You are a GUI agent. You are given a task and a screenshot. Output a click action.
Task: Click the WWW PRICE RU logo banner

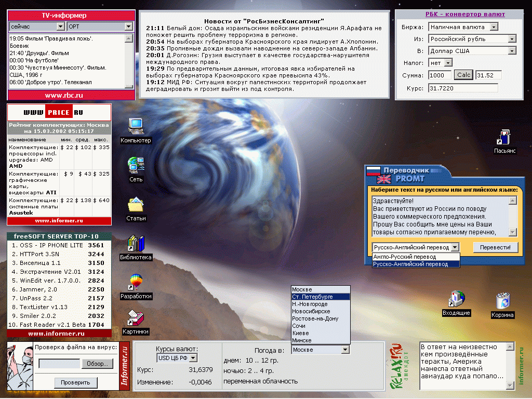point(59,112)
